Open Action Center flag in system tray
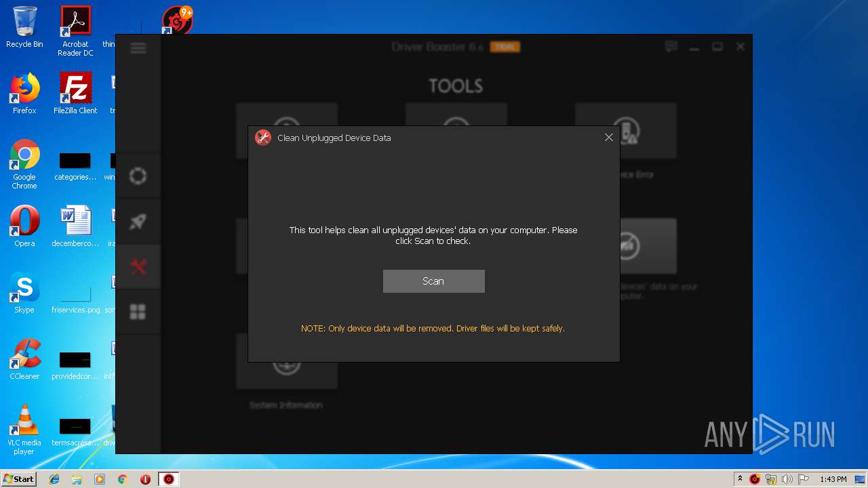Image resolution: width=868 pixels, height=488 pixels. (x=804, y=479)
